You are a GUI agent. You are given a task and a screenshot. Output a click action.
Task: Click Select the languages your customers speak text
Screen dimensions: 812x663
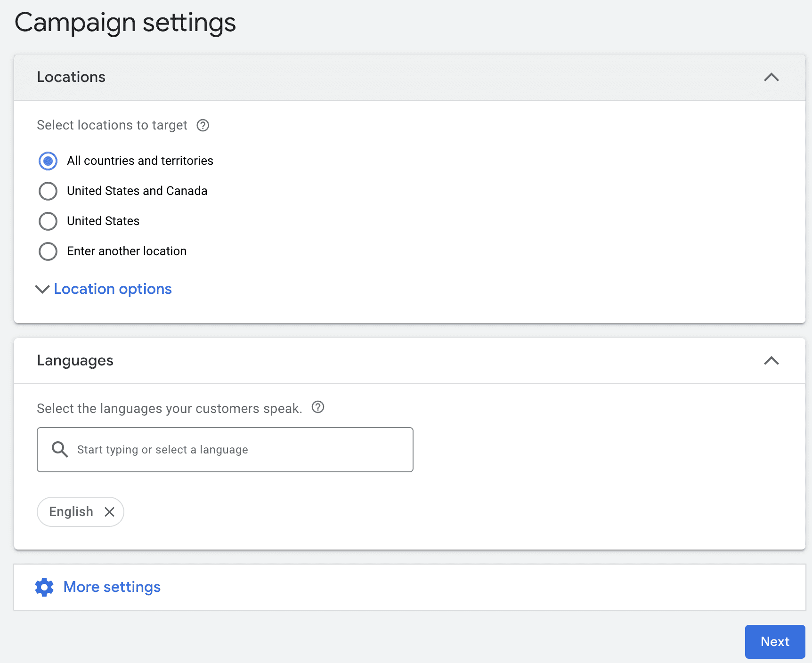pos(170,409)
